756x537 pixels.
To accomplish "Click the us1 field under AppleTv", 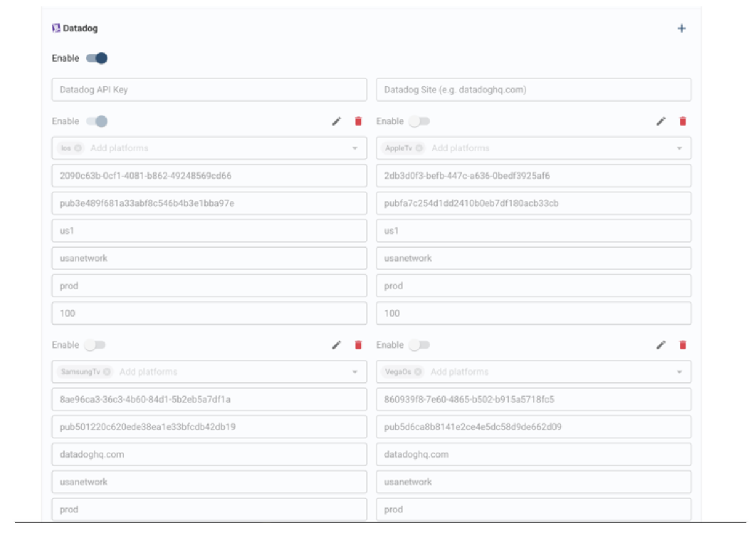I will 534,231.
